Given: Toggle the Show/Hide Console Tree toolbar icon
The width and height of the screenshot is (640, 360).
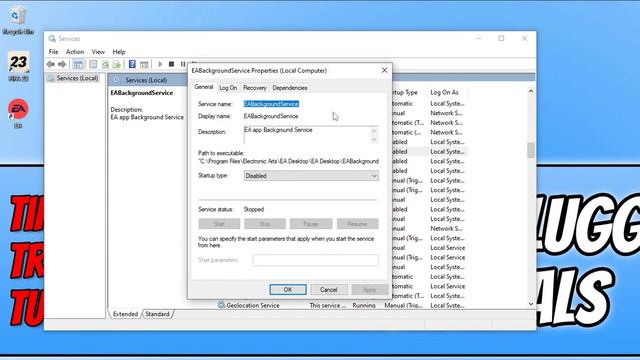Looking at the screenshot, I should (78, 64).
